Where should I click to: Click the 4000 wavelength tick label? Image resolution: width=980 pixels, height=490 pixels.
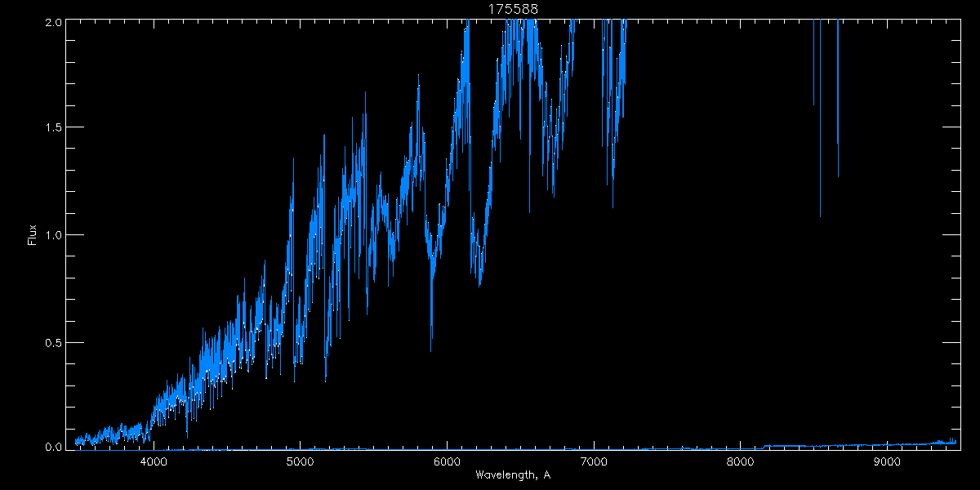(x=154, y=461)
